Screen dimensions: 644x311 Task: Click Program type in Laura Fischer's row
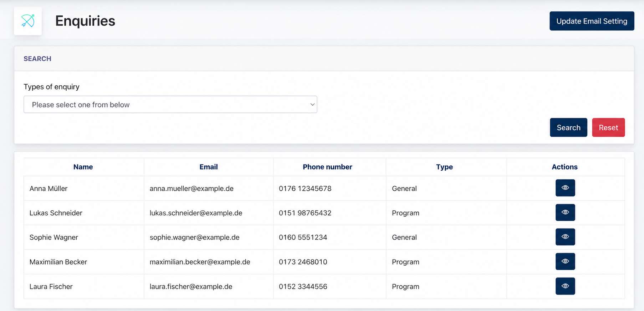pyautogui.click(x=405, y=286)
